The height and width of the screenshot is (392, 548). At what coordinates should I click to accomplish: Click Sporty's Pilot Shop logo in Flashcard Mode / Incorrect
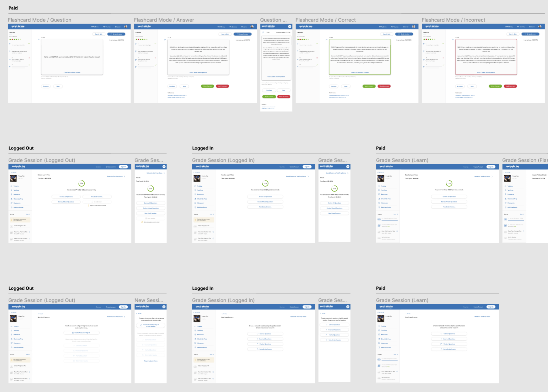pos(432,27)
